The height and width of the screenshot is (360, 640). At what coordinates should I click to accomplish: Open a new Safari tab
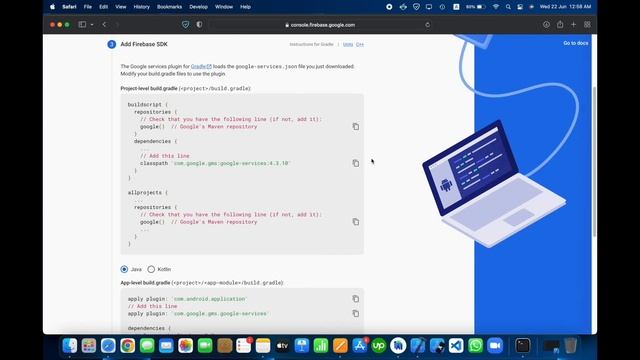click(x=573, y=24)
